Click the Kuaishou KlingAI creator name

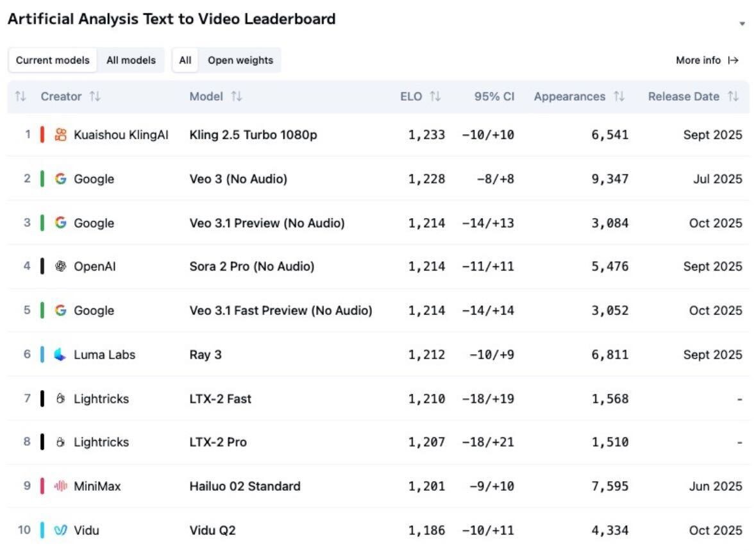click(x=121, y=135)
